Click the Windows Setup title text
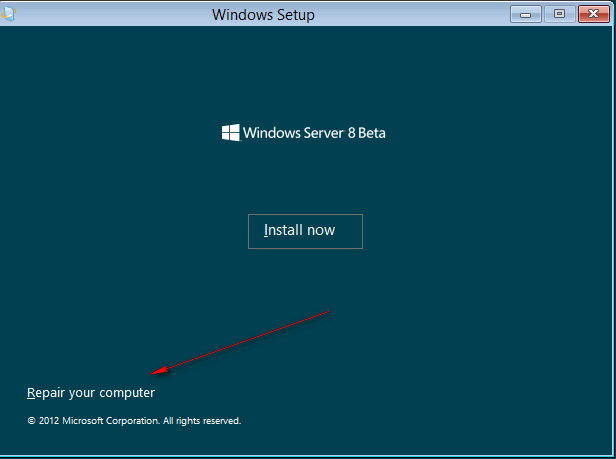The width and height of the screenshot is (616, 459). (x=263, y=15)
